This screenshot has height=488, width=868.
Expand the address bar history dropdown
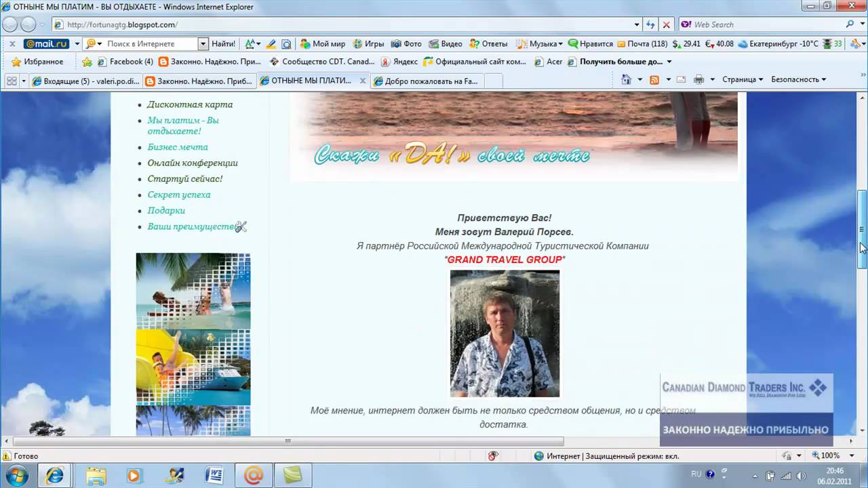(637, 24)
